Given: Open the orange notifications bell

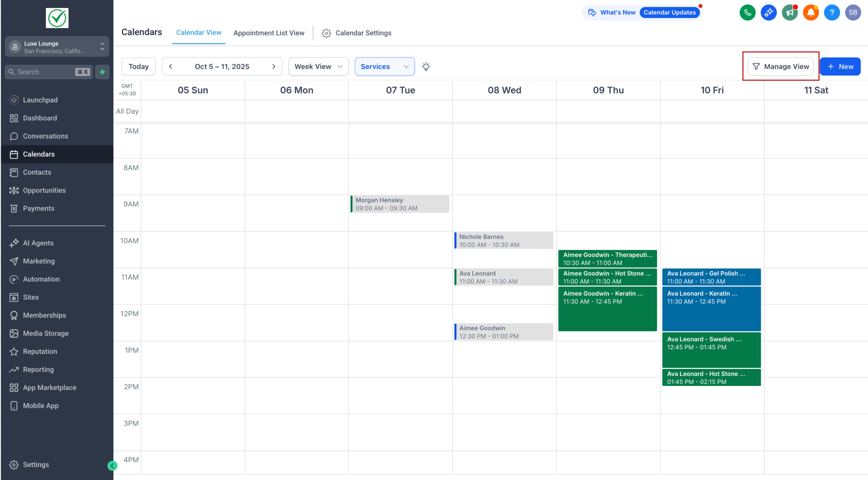Looking at the screenshot, I should [810, 13].
